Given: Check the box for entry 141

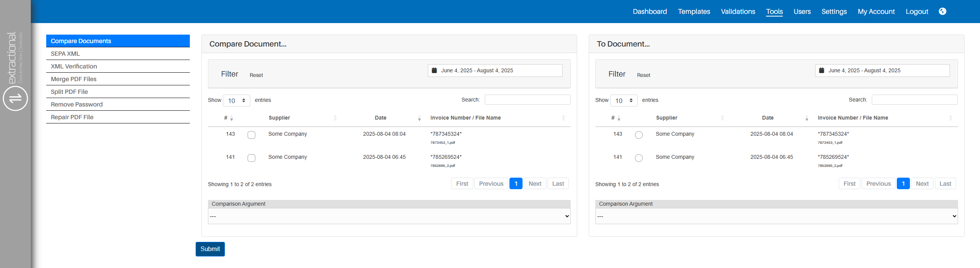Looking at the screenshot, I should coord(251,158).
